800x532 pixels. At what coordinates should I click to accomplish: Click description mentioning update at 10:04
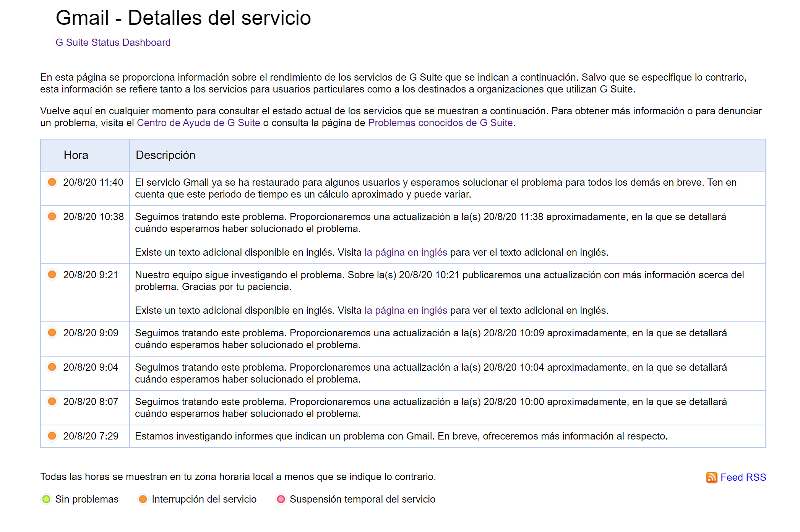(431, 373)
